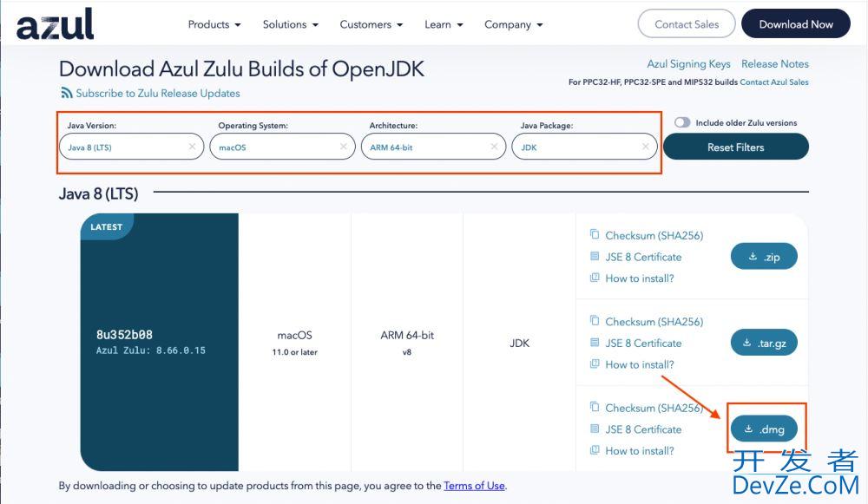View JSE 8 Certificate for .zip
Image resolution: width=868 pixels, height=504 pixels.
click(x=643, y=257)
